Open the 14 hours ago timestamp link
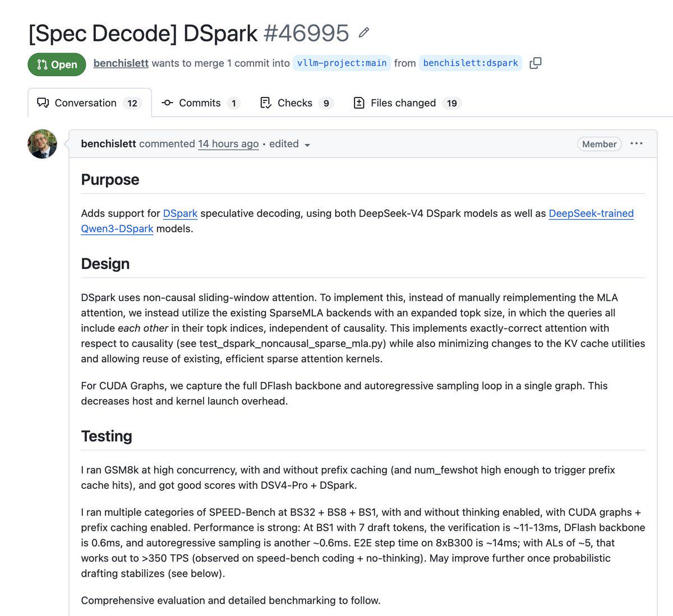Image resolution: width=673 pixels, height=616 pixels. [x=228, y=144]
